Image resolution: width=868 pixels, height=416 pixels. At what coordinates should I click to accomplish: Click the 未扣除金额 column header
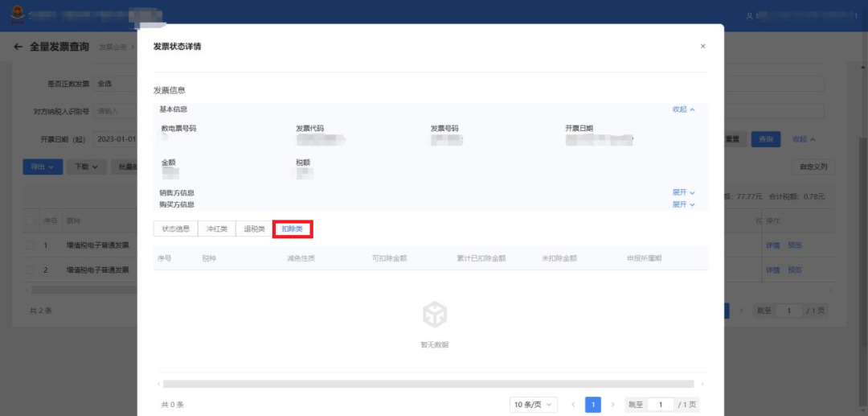click(x=559, y=258)
